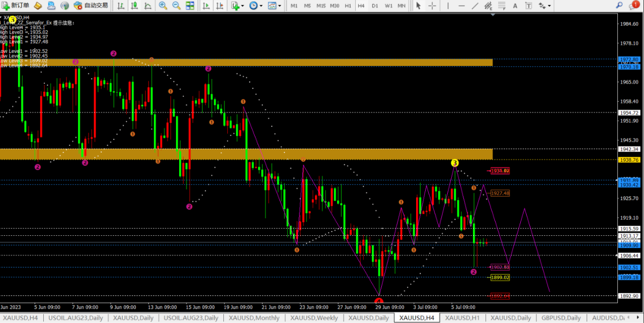Select the M1 timeframe
The height and width of the screenshot is (323, 644).
[294, 6]
